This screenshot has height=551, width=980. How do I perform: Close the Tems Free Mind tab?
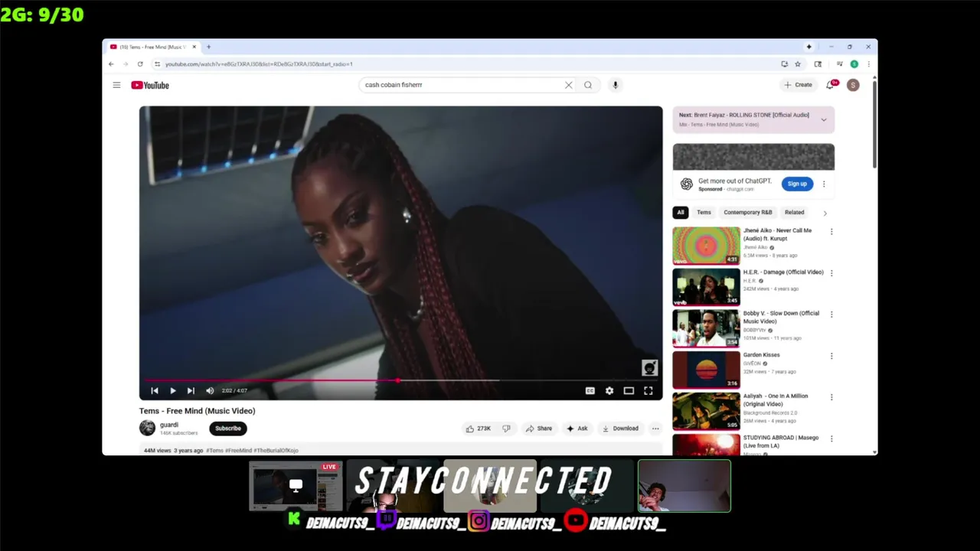[194, 47]
